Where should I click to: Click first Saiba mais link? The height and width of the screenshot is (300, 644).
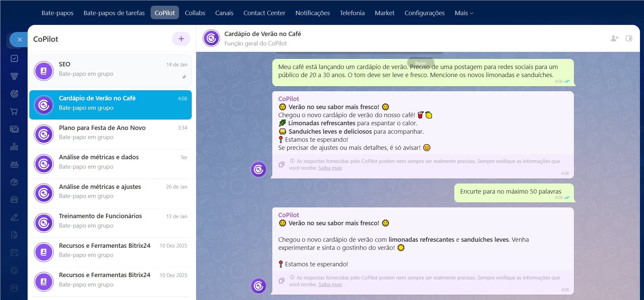pos(330,168)
